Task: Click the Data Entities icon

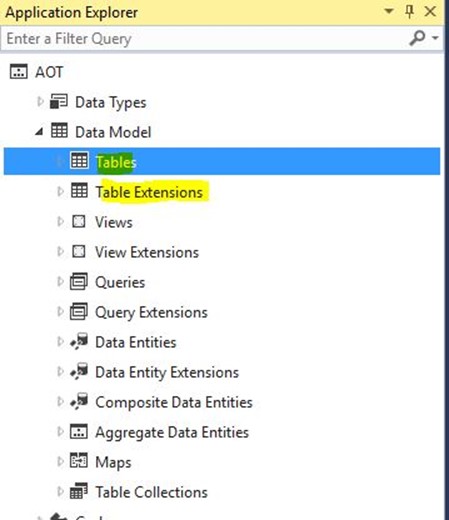Action: point(79,341)
